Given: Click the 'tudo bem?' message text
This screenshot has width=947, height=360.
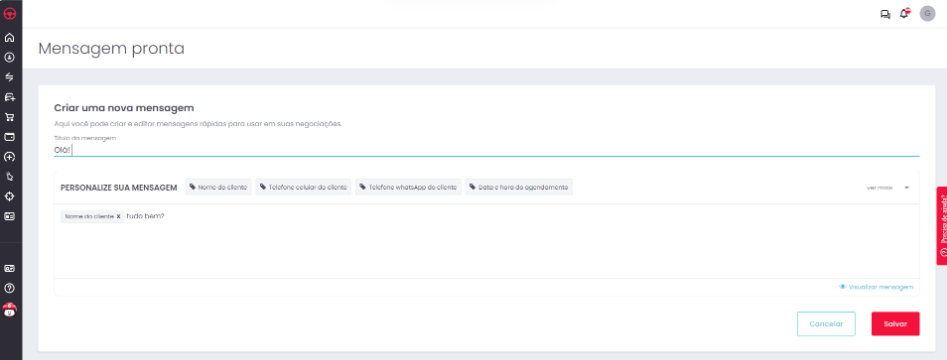Looking at the screenshot, I should tap(146, 216).
